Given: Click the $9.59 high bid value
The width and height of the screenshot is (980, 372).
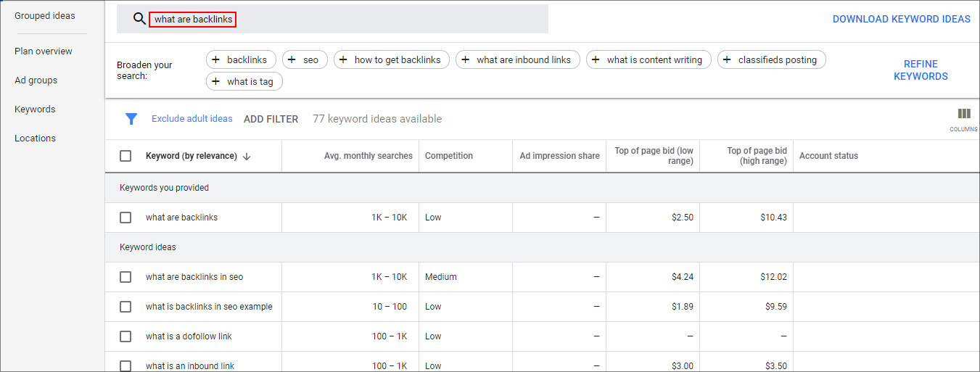Looking at the screenshot, I should coord(776,307).
